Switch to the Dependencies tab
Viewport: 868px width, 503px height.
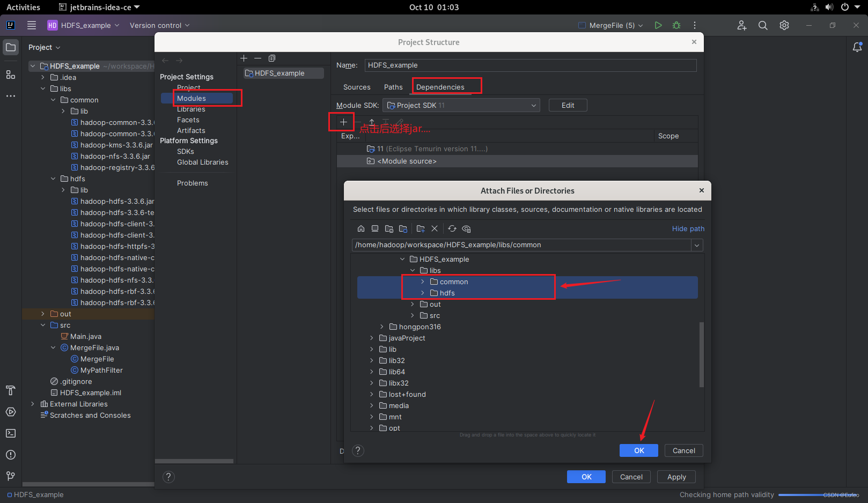[x=440, y=86]
